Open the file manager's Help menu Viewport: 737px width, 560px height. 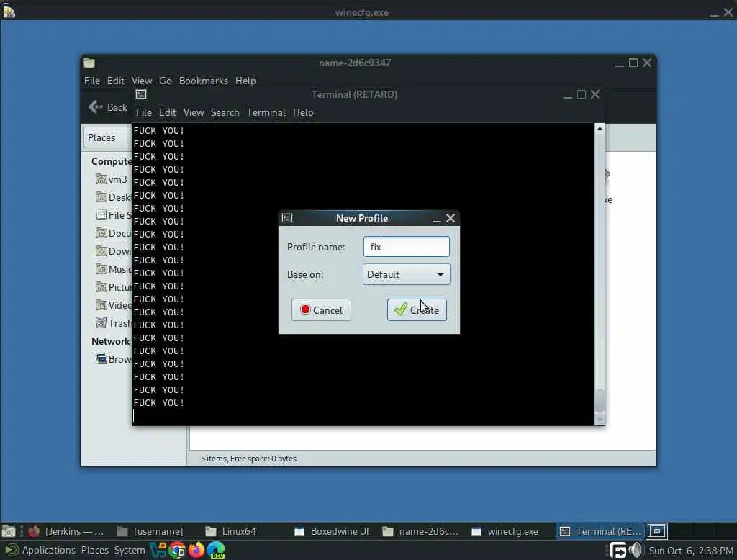[245, 81]
